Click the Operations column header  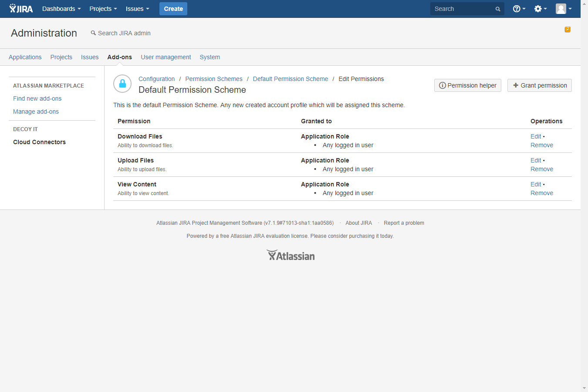click(x=546, y=121)
